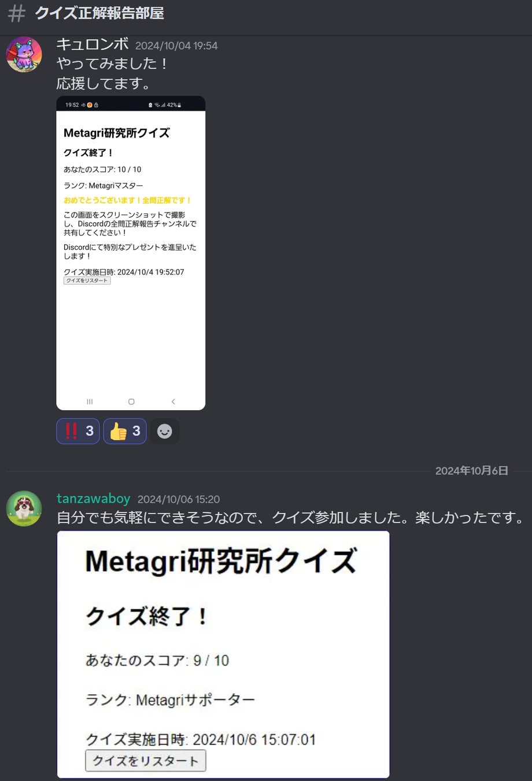Click the small クイズをリスタート button in phone screenshot
Screen dimensions: 532x781
tap(87, 281)
